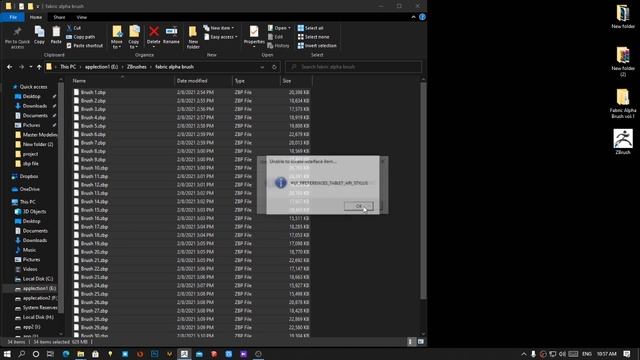Screen dimensions: 640x360
Task: Click Invert selection in ribbon
Action: click(x=317, y=46)
